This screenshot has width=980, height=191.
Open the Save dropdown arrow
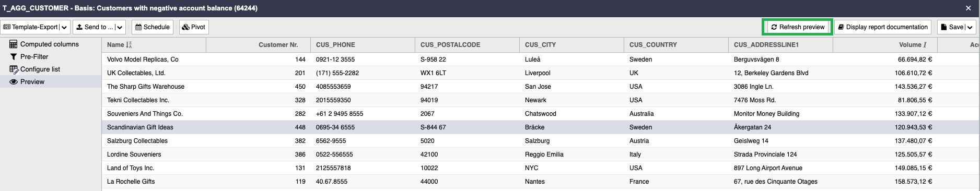[970, 27]
